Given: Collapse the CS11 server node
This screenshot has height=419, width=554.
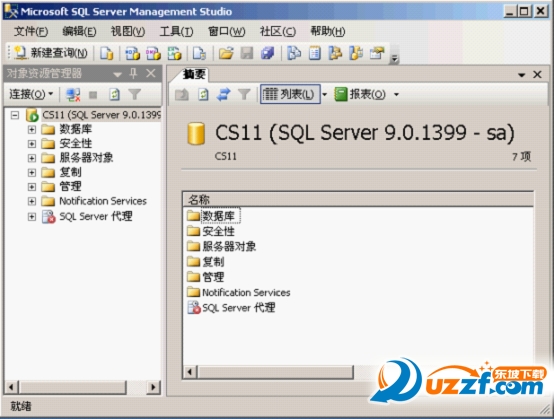Looking at the screenshot, I should [x=15, y=115].
